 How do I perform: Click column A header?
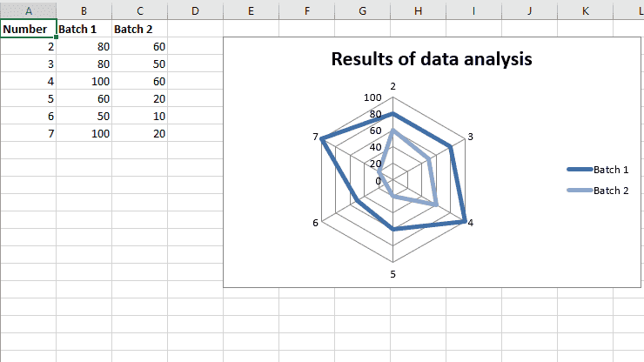pyautogui.click(x=29, y=10)
